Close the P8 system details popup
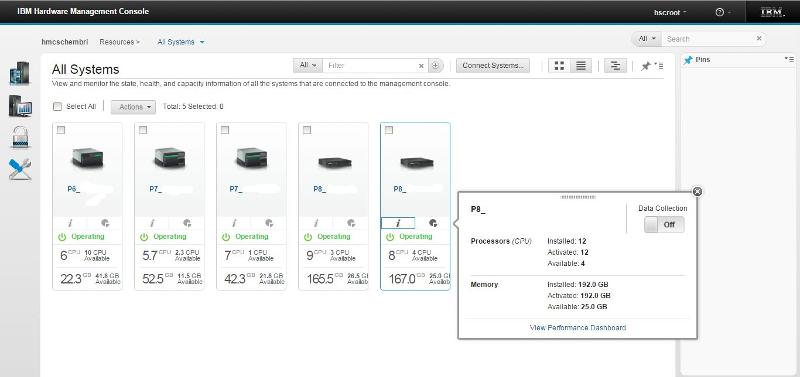This screenshot has height=377, width=800. coord(697,191)
